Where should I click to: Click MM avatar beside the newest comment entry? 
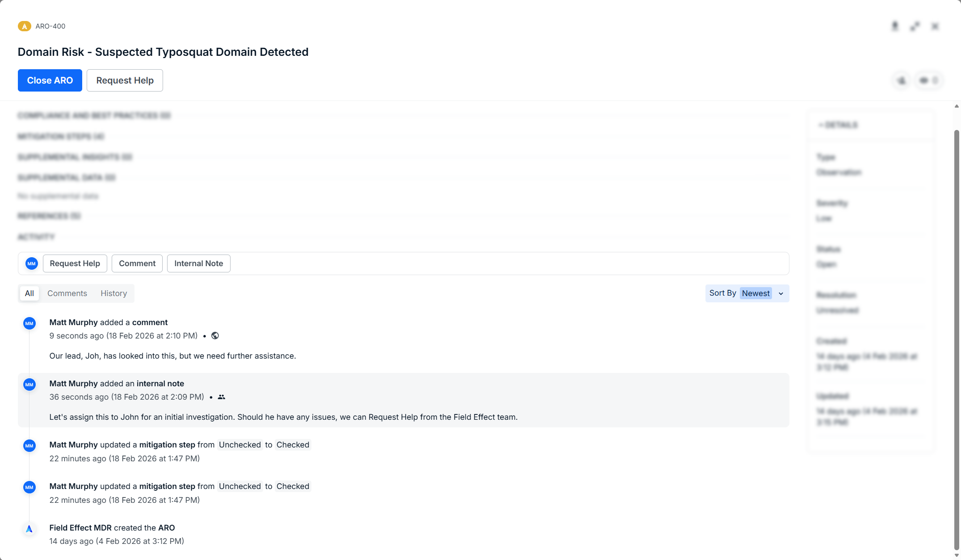[x=29, y=323]
